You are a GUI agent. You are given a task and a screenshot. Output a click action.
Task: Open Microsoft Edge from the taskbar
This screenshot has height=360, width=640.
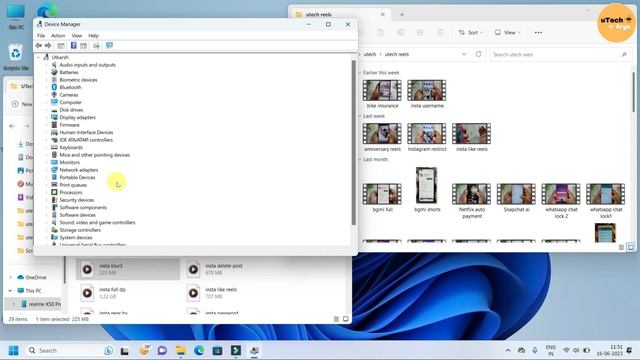click(199, 351)
